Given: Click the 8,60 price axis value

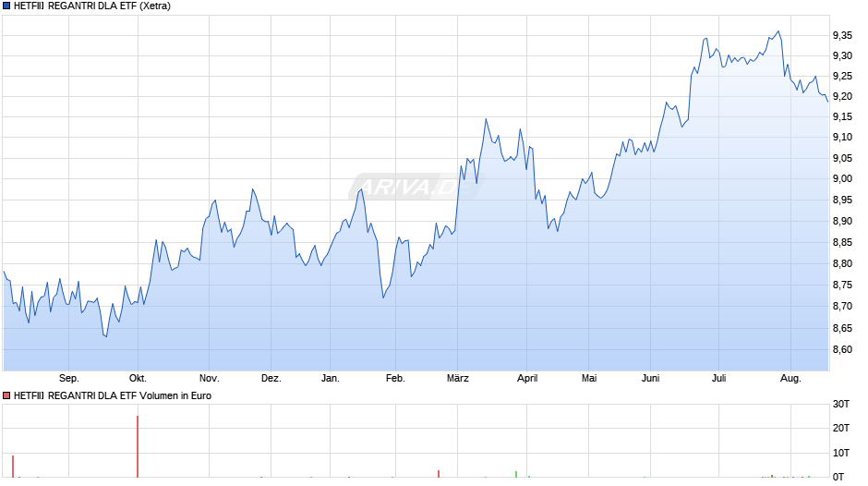Looking at the screenshot, I should click(842, 349).
